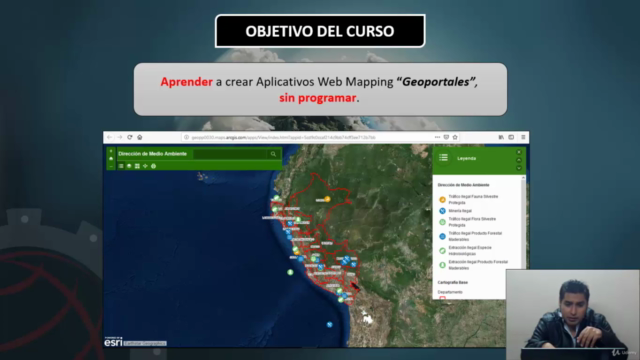Click the legend scrollbar up arrow

point(523,178)
